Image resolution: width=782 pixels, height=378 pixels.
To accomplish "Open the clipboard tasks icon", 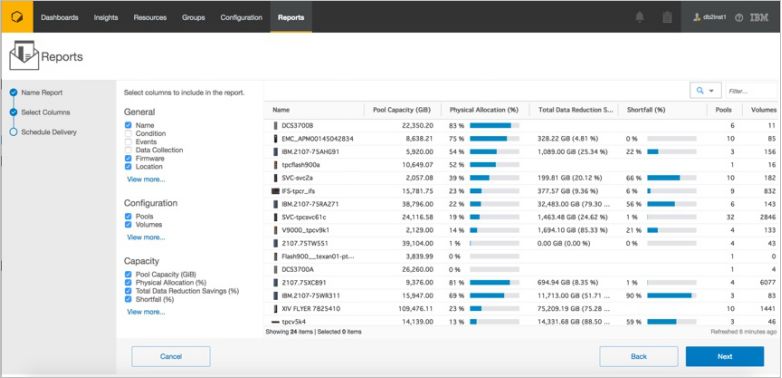I will point(667,17).
